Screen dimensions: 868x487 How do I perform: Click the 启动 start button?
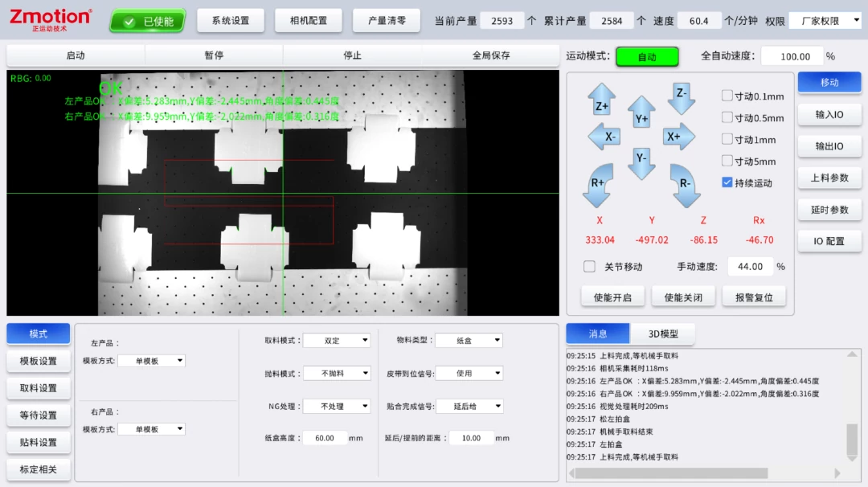[76, 55]
